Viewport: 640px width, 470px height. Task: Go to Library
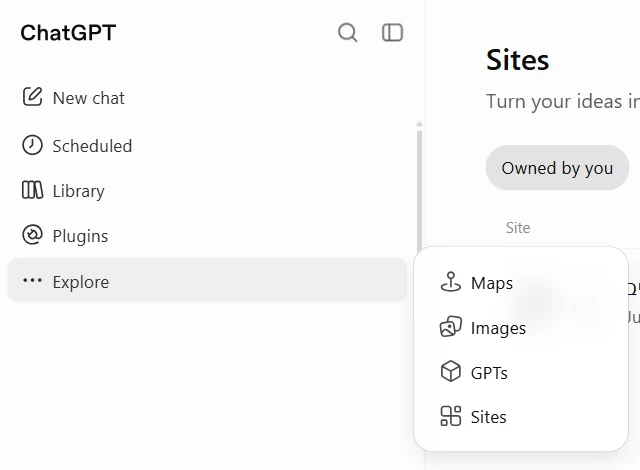(207, 191)
